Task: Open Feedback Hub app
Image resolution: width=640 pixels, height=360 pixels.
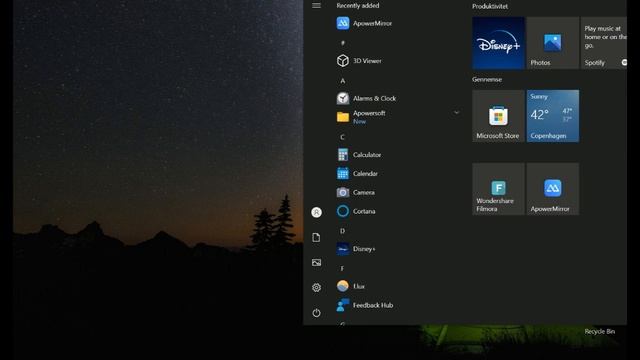Action: (x=365, y=305)
